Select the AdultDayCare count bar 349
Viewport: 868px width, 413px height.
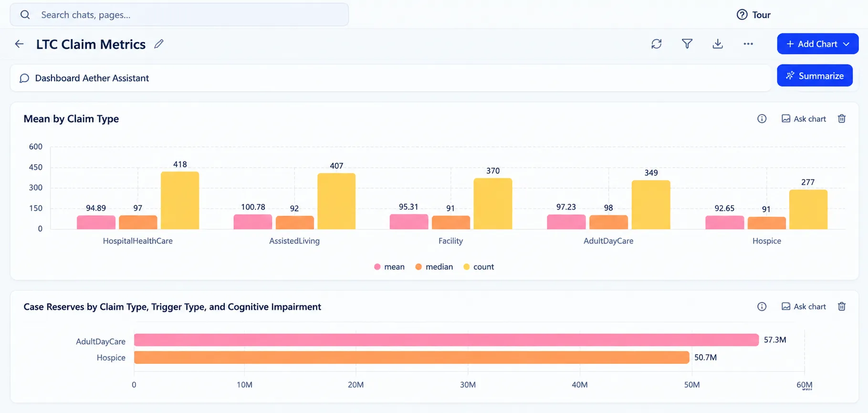(x=651, y=205)
